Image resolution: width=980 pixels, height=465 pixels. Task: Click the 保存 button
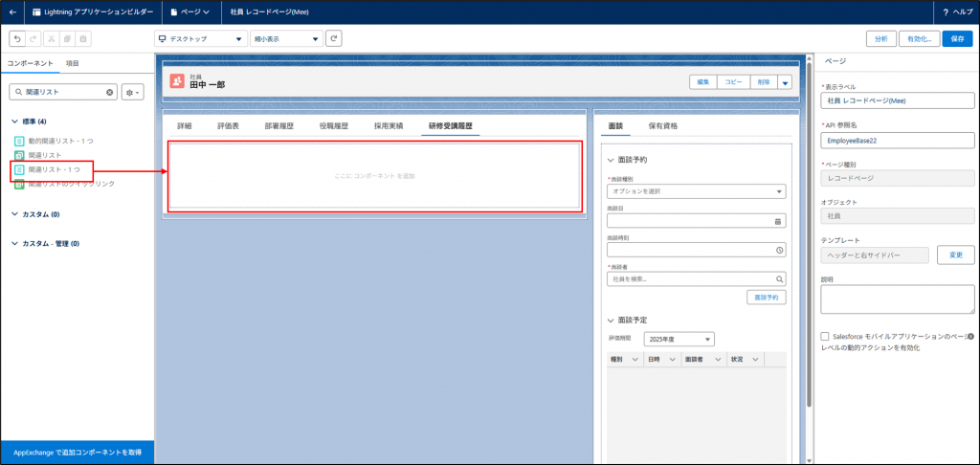tap(957, 38)
